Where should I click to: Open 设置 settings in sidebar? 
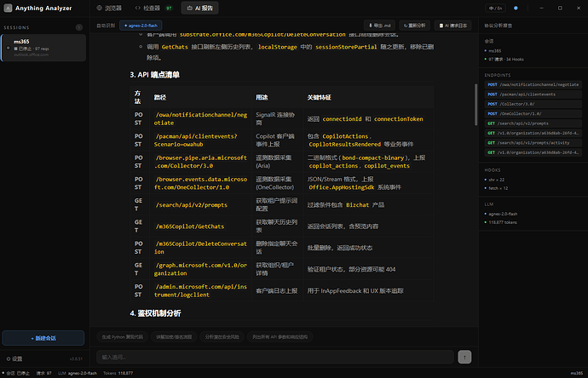pyautogui.click(x=14, y=358)
